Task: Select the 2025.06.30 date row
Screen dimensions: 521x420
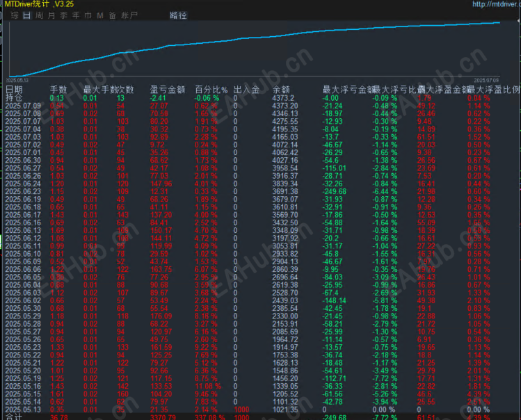Action: click(x=23, y=160)
